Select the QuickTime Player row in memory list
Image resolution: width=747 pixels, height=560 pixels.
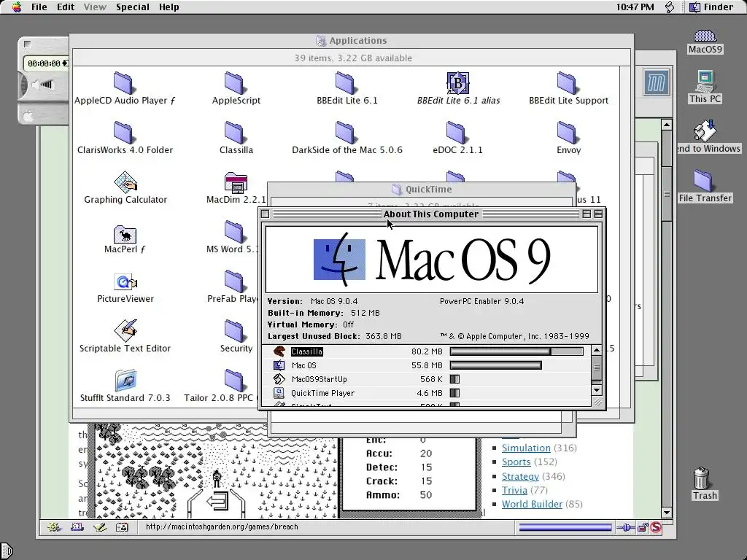[x=426, y=393]
